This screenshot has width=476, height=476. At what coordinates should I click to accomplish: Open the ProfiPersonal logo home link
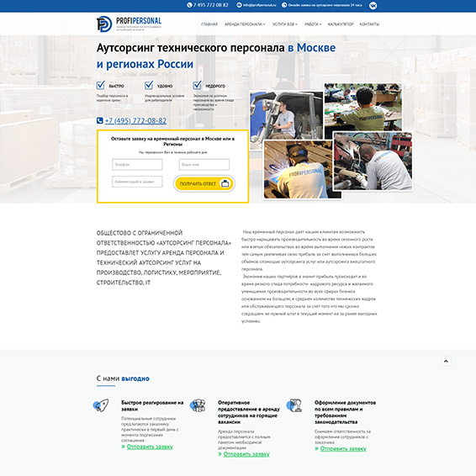[x=130, y=24]
